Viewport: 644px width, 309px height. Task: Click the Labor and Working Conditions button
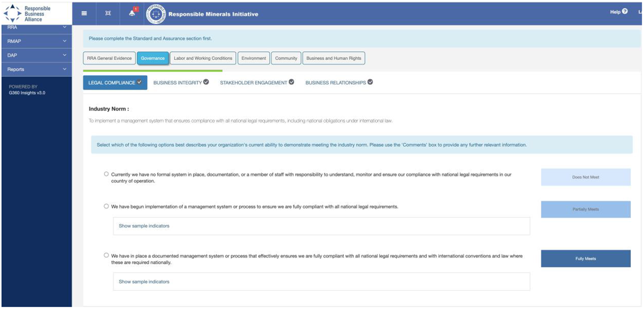(x=203, y=58)
